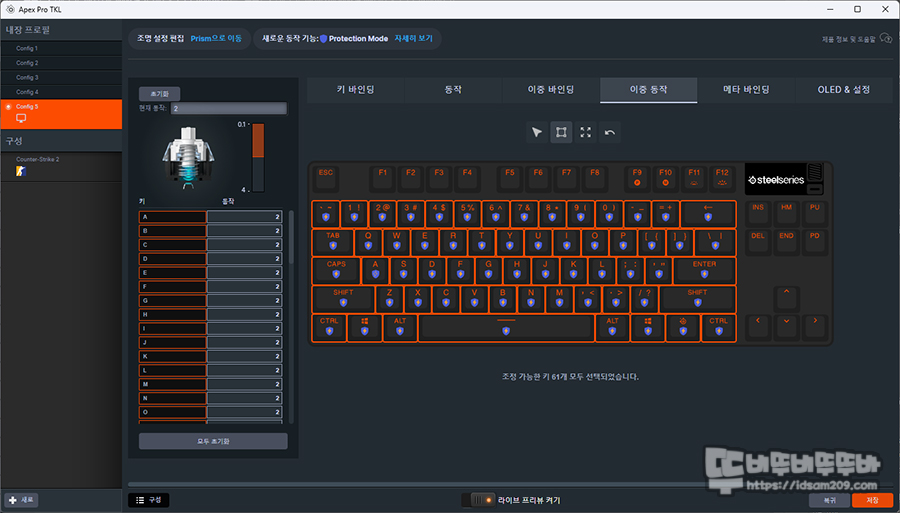
Task: Select the F12 brightness-up key
Action: tap(722, 178)
